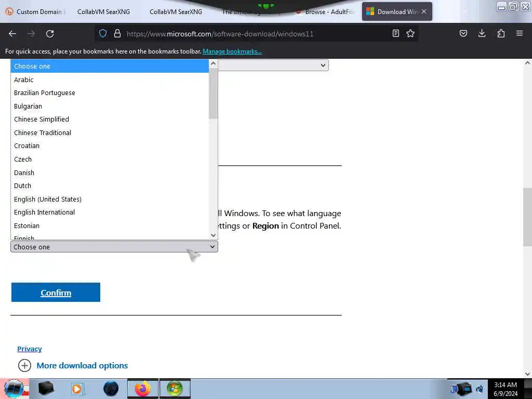This screenshot has width=532, height=399.
Task: Click the Show desktop strip
Action: (x=528, y=389)
